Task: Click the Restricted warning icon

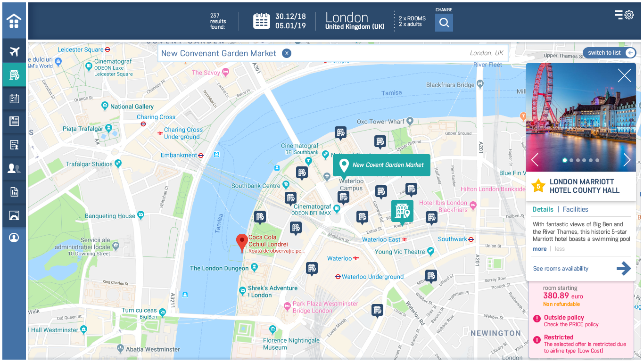Action: [537, 340]
